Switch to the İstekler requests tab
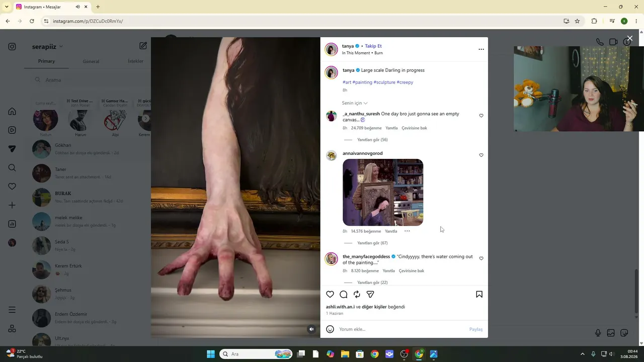This screenshot has width=644, height=362. tap(136, 61)
